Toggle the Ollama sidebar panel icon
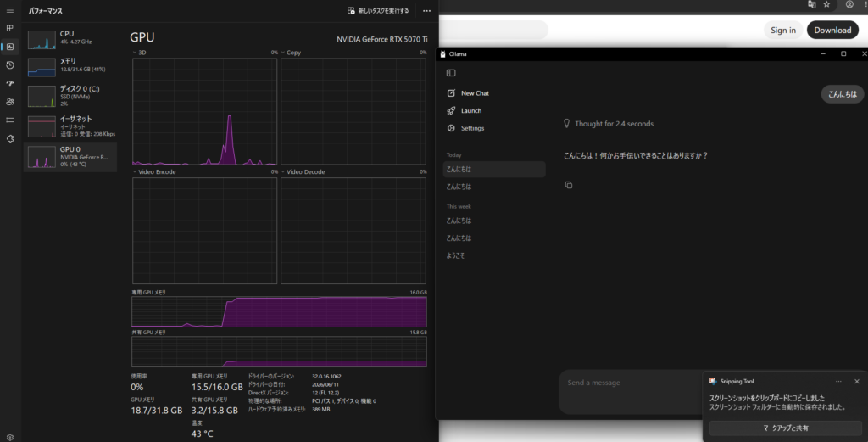The width and height of the screenshot is (868, 442). tap(451, 73)
